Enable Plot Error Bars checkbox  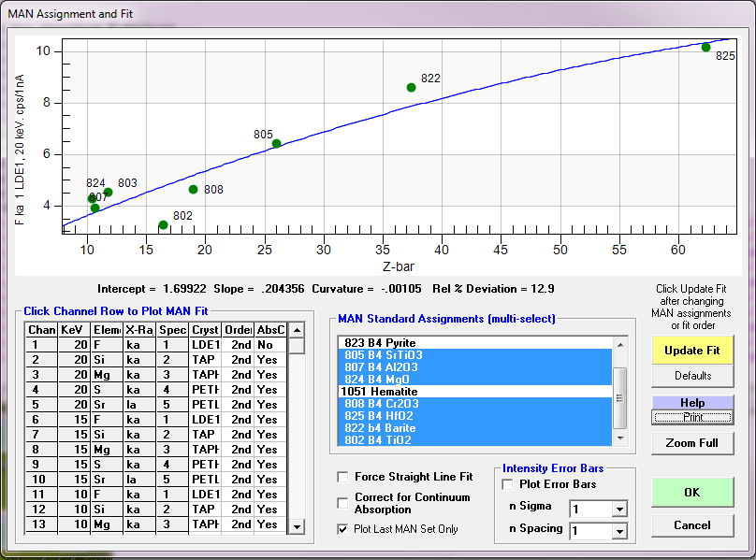pos(508,484)
